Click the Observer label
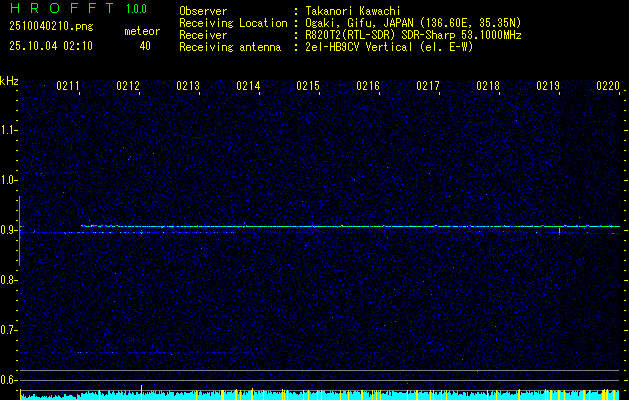The image size is (629, 400). click(203, 11)
